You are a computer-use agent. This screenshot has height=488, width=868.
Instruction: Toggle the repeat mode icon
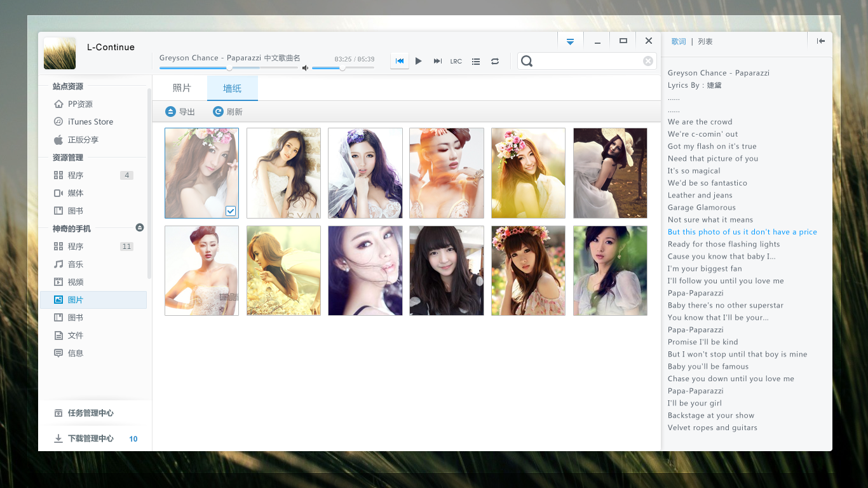point(495,62)
